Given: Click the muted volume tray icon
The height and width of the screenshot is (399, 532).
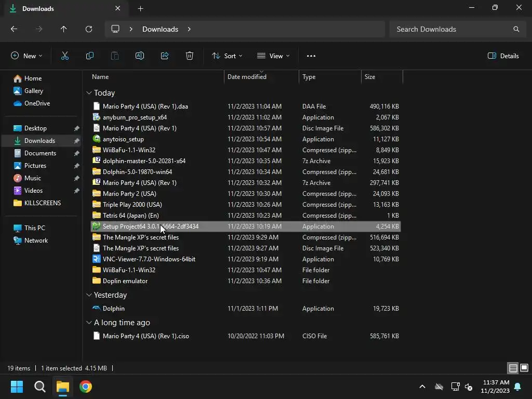Looking at the screenshot, I should tap(469, 387).
